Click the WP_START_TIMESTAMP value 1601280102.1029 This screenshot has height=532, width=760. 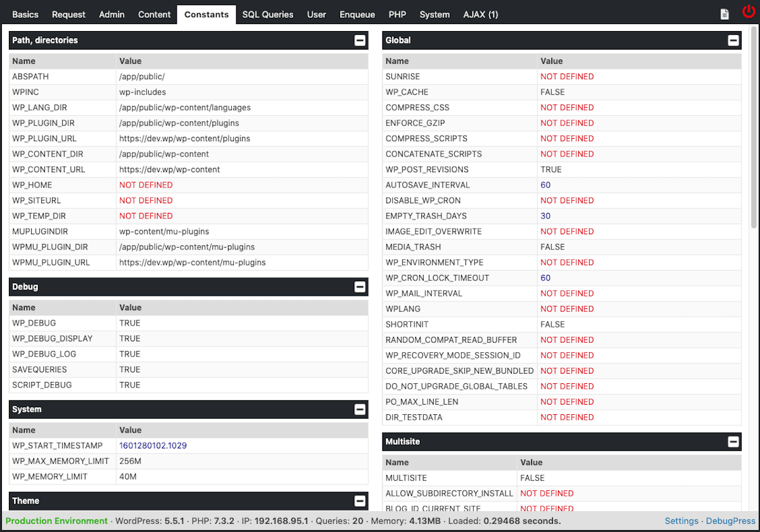(153, 446)
